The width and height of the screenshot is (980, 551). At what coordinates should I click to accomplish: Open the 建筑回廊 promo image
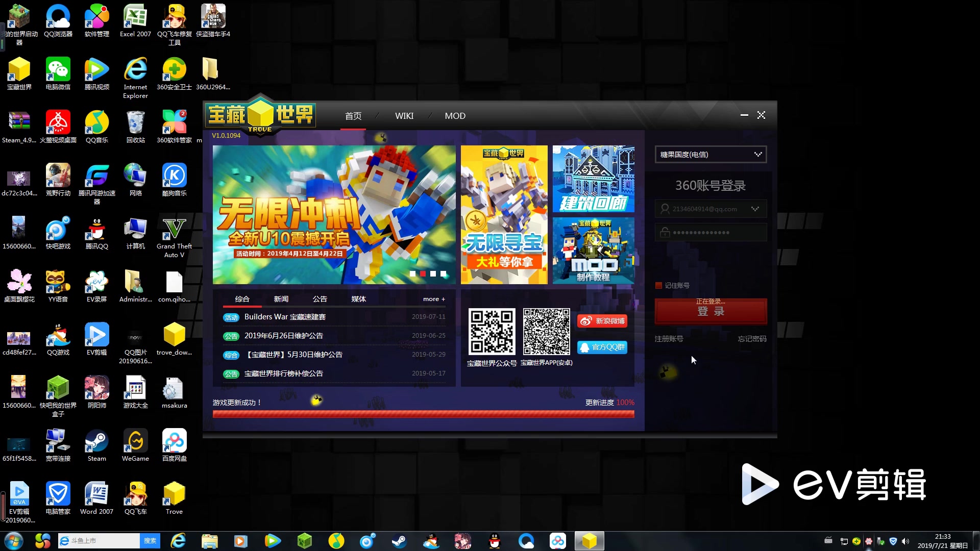(593, 179)
